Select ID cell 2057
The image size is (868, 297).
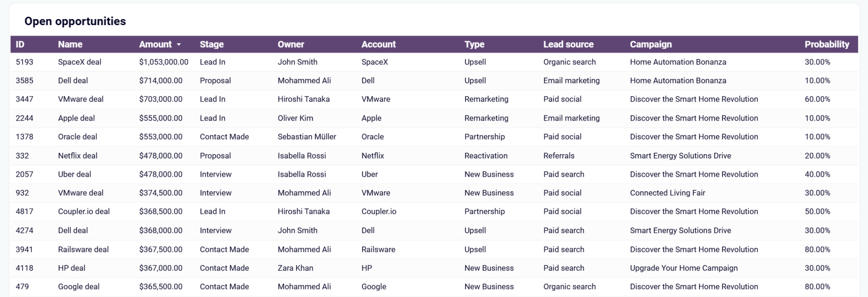pyautogui.click(x=25, y=174)
